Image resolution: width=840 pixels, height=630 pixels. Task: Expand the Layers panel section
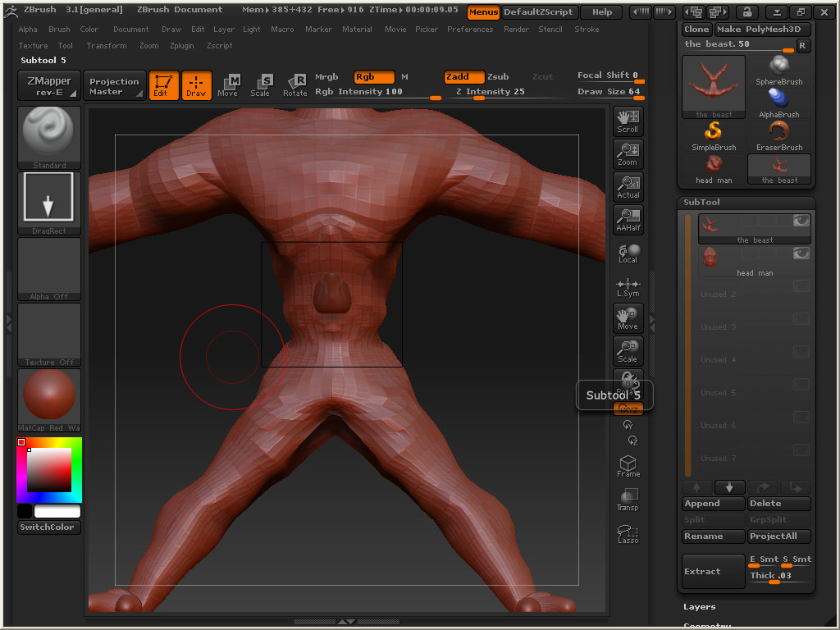700,607
